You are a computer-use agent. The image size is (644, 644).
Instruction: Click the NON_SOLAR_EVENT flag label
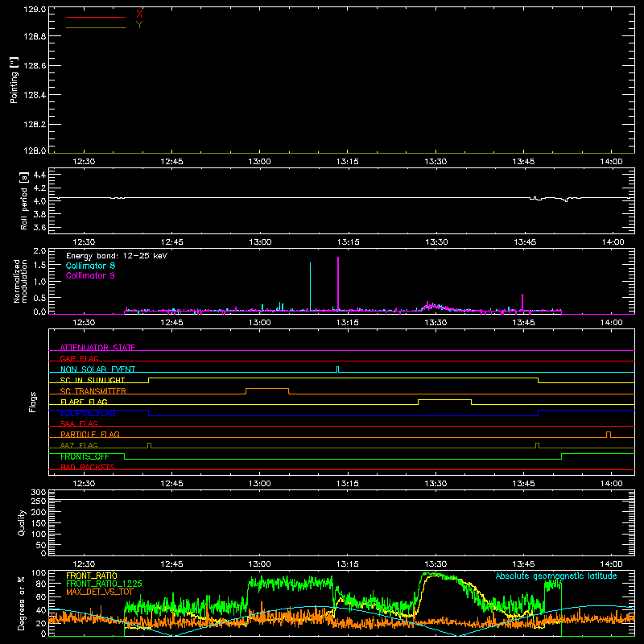[97, 369]
